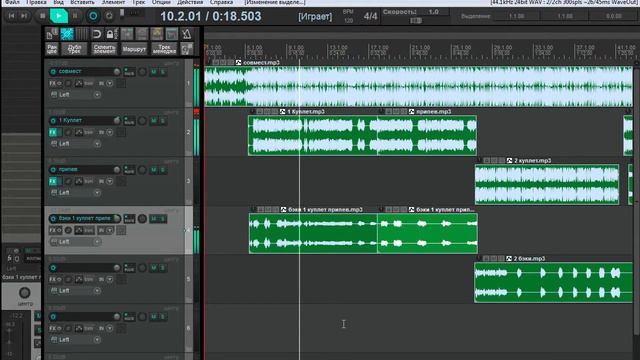Click the route button on 1 Куплет track
640x360 pixels.
tap(129, 121)
